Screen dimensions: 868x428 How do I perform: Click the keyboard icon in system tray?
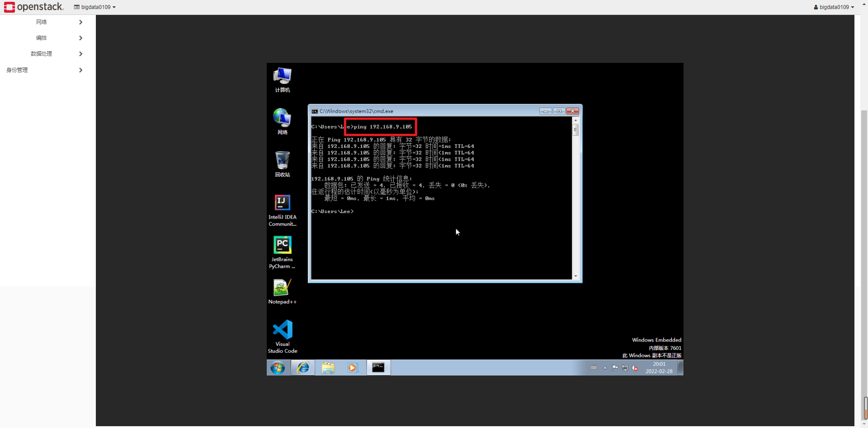594,368
